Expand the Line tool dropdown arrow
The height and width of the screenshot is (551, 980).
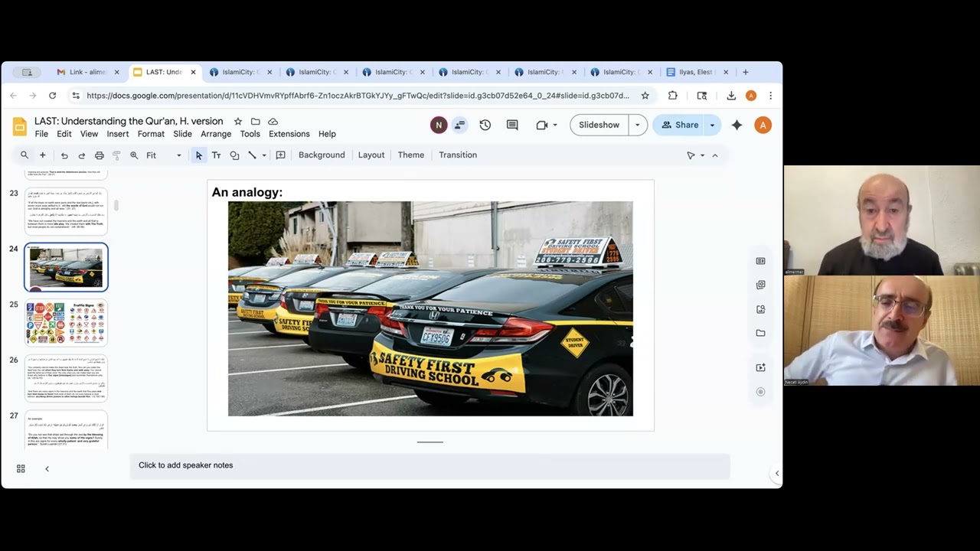pos(264,155)
